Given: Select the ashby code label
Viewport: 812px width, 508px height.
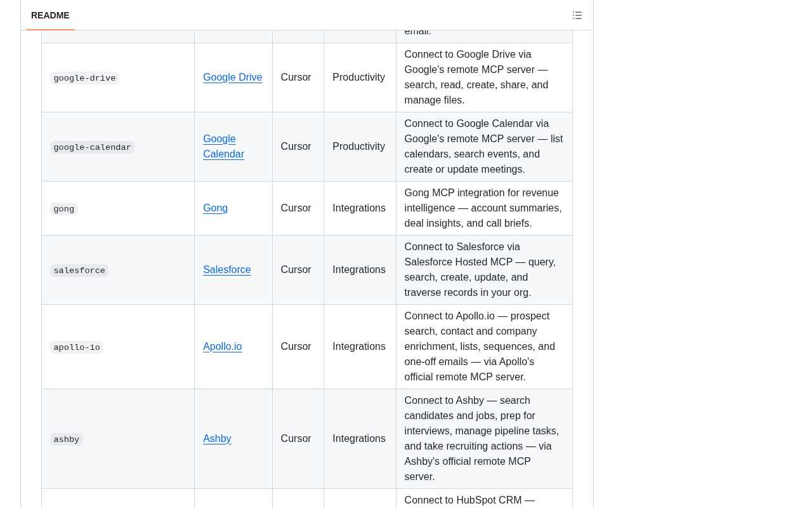Looking at the screenshot, I should [x=66, y=439].
